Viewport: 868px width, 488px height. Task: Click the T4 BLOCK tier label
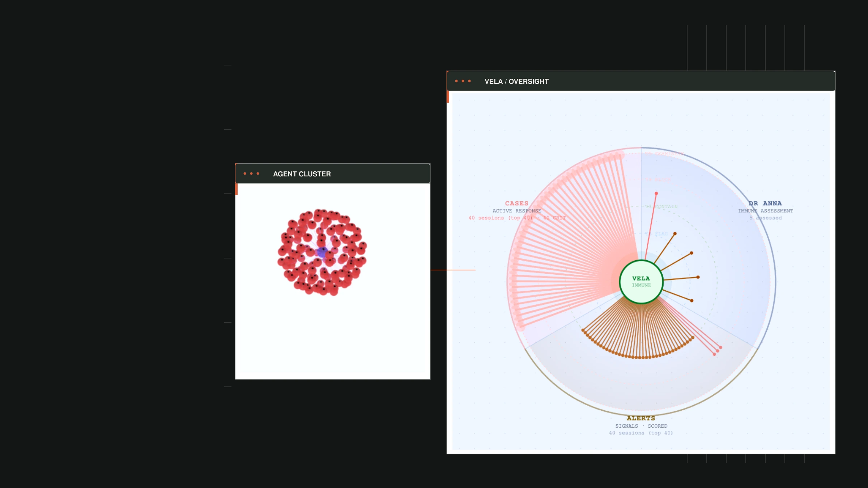(x=658, y=180)
